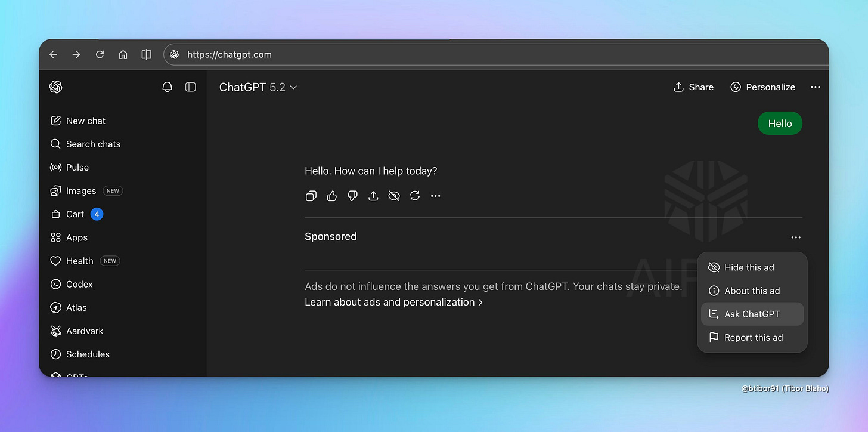This screenshot has width=868, height=432.
Task: Open Images in the sidebar
Action: tap(86, 191)
